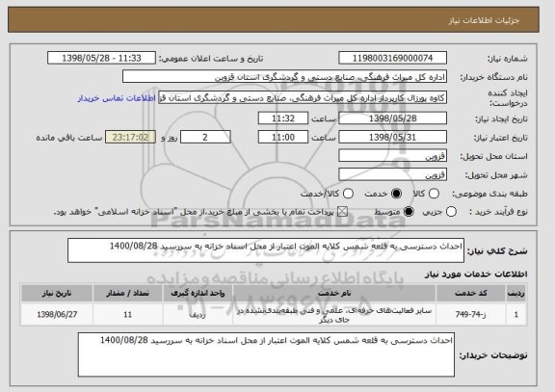
Task: Click the کد خدمت column header
Action: click(x=470, y=294)
